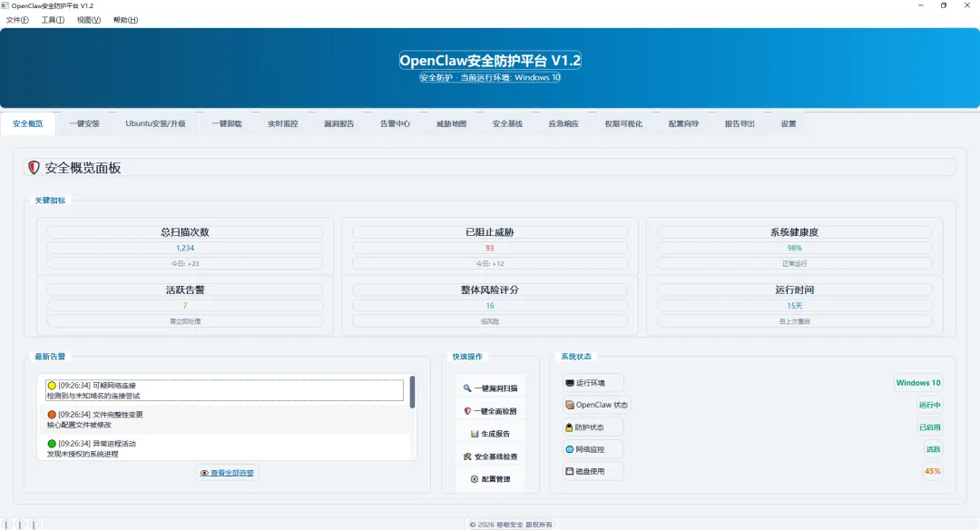Click the 活跃 status of 网络监控
Image resolution: width=980 pixels, height=530 pixels.
(933, 449)
